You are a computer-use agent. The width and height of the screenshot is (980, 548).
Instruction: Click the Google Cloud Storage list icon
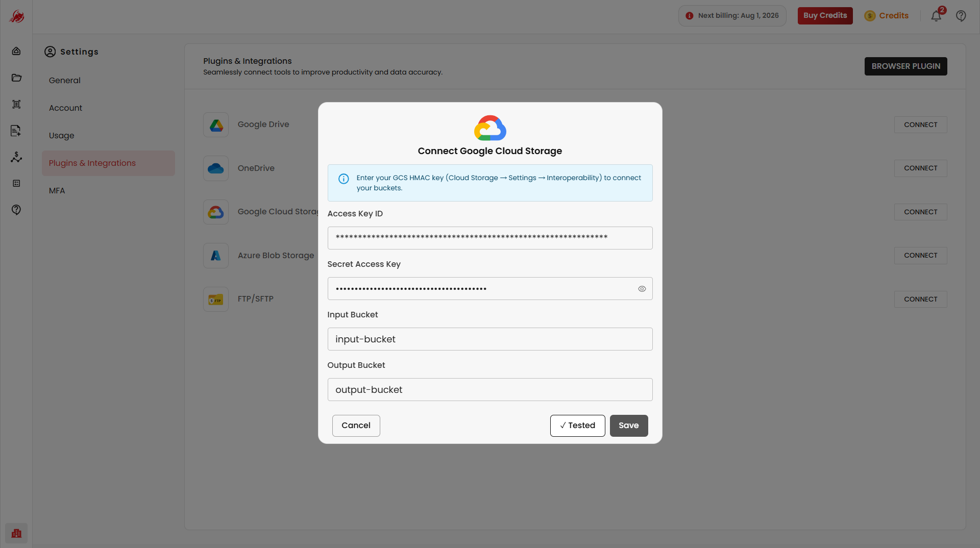pyautogui.click(x=216, y=212)
